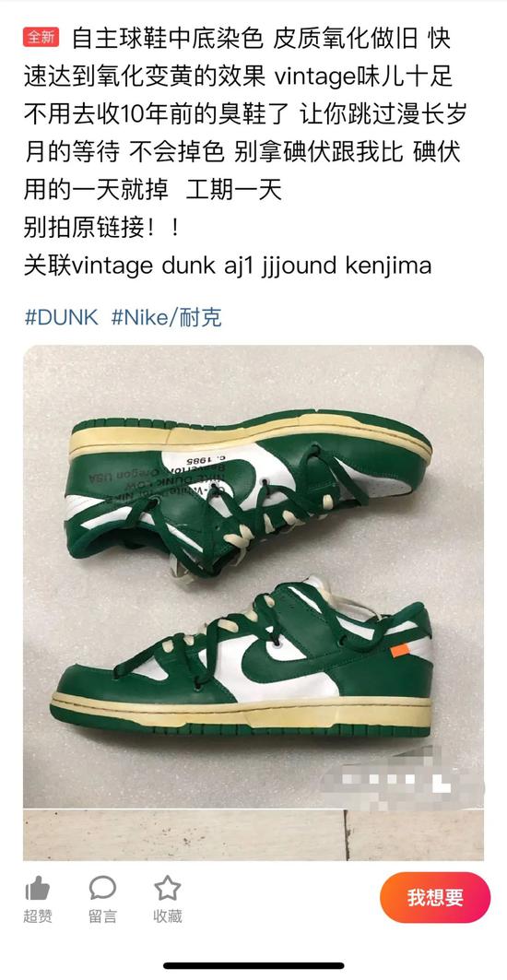Tap the 收藏 star icon
Screen dimensions: 507x980
[x=168, y=888]
